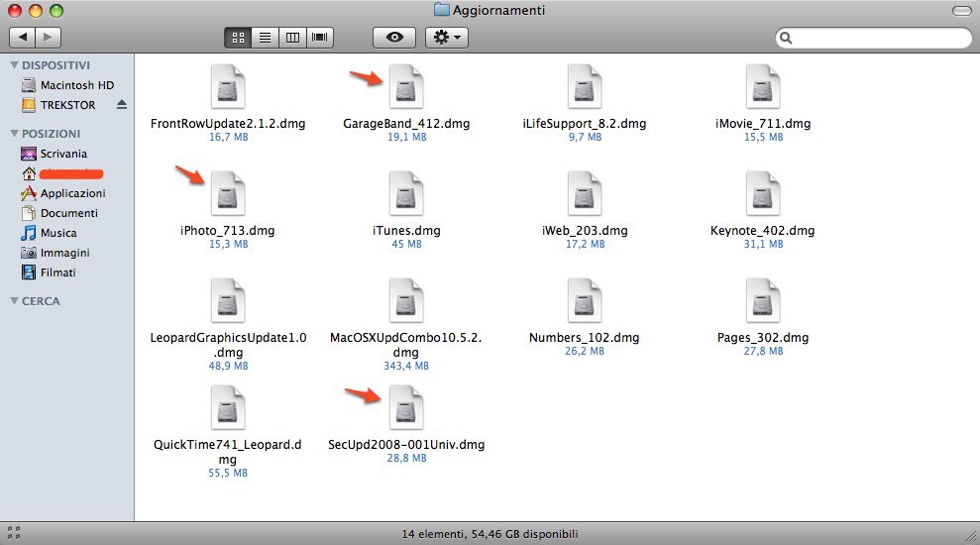Screen dimensions: 980x545
Task: Click the Keynote_402.dmg file name
Action: (x=763, y=231)
